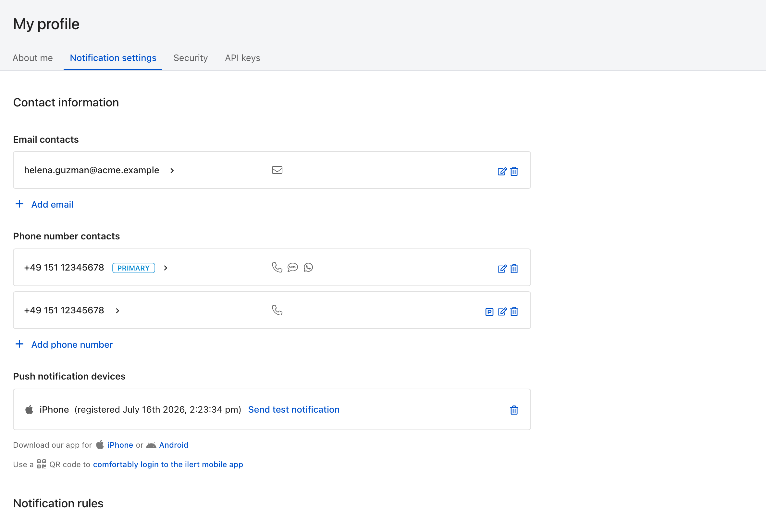Click the Apple icon beside the iPhone download link

click(100, 445)
